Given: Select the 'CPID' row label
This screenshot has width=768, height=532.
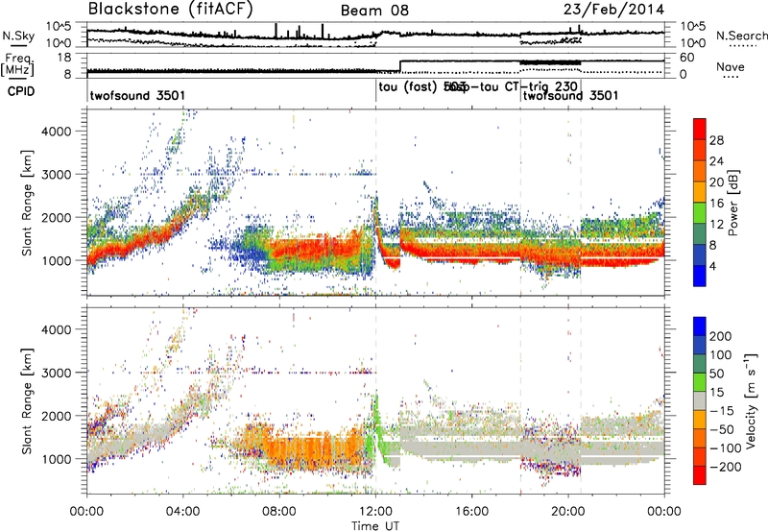Looking at the screenshot, I should point(21,91).
